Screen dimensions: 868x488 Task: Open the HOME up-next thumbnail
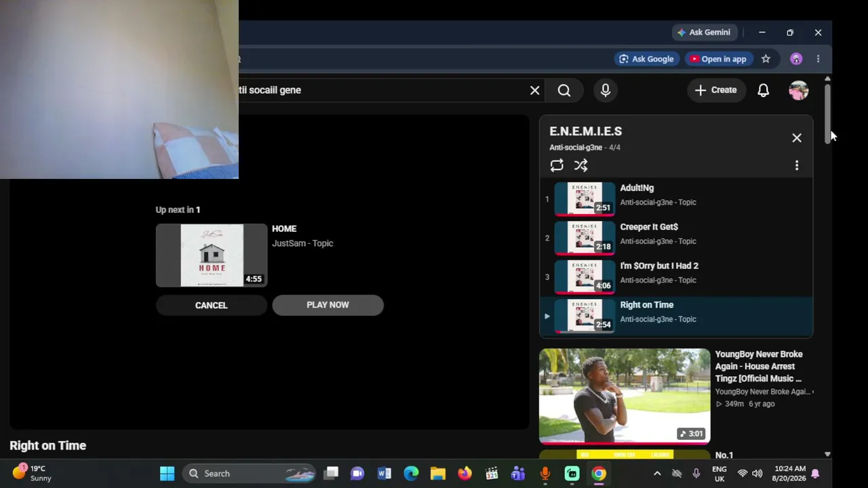click(x=212, y=256)
